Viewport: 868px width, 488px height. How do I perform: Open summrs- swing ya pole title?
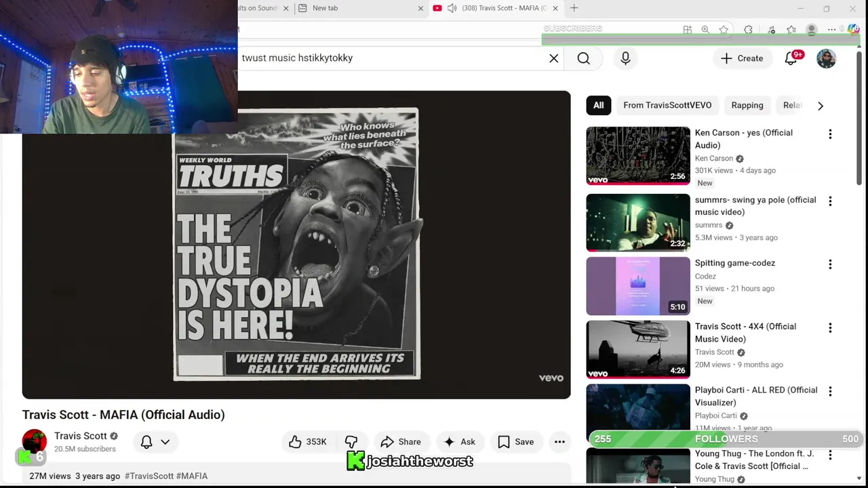755,206
